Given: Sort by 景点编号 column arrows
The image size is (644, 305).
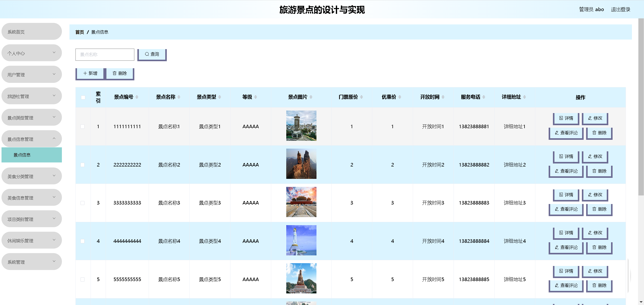Looking at the screenshot, I should 137,97.
